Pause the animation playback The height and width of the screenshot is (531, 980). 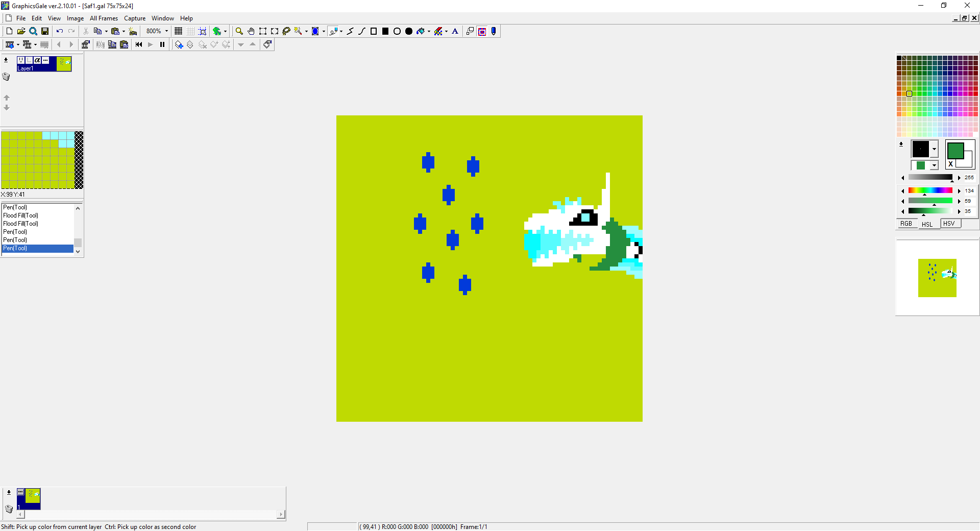162,44
